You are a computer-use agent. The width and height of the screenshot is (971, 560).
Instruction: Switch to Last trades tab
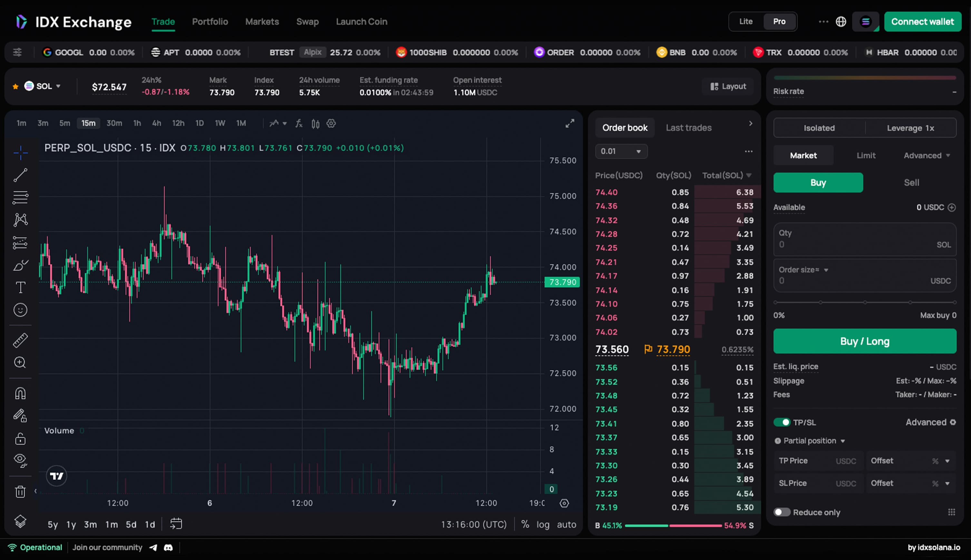pos(689,128)
